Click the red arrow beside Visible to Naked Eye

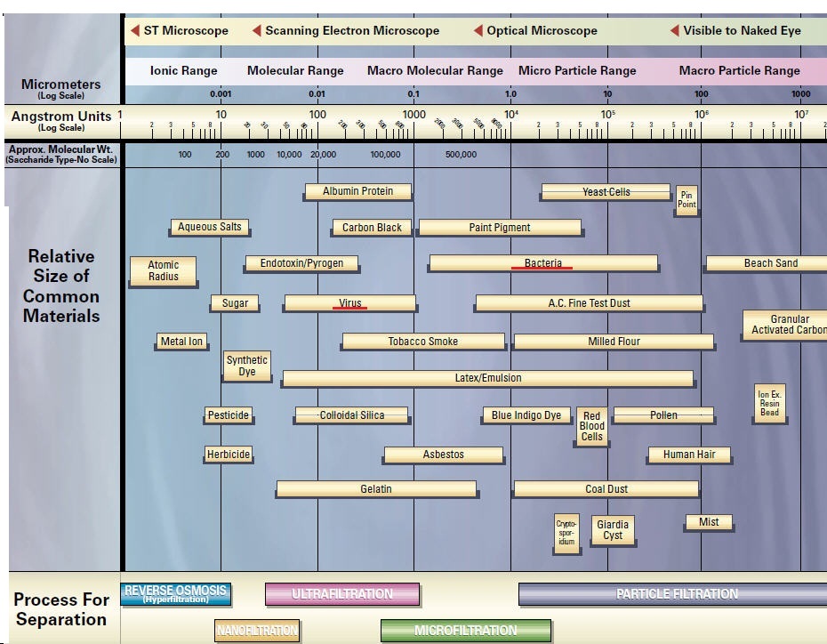(675, 30)
